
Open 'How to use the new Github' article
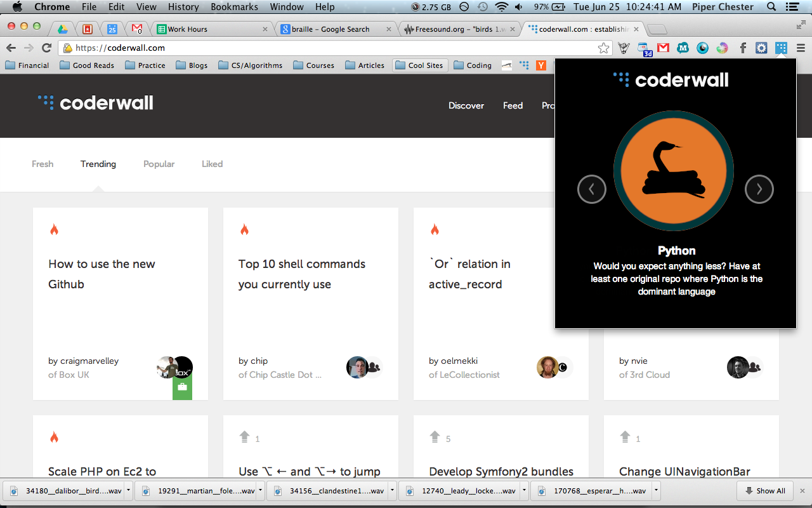pos(101,274)
